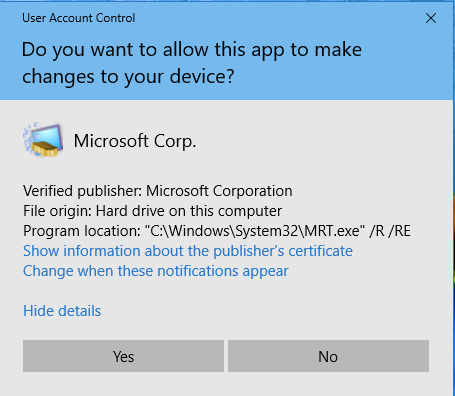
Task: Select the Verified publisher label
Action: [83, 191]
